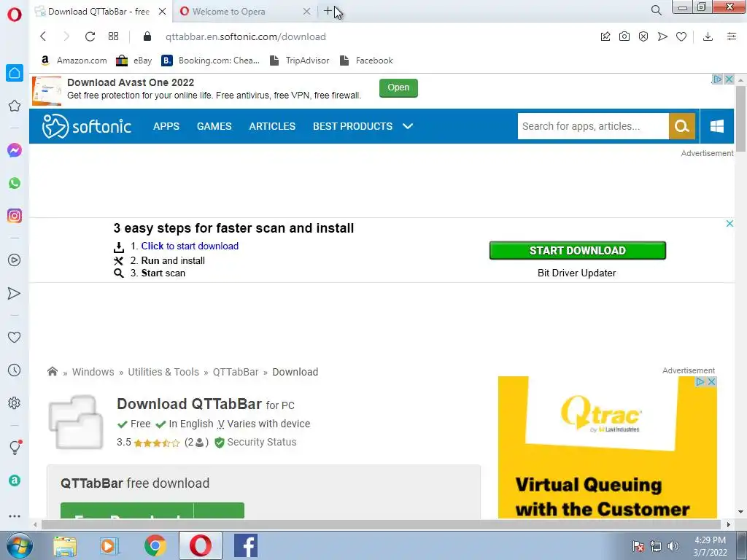Close the Bit Driver Updater ad
Viewport: 747px width, 560px height.
click(729, 223)
